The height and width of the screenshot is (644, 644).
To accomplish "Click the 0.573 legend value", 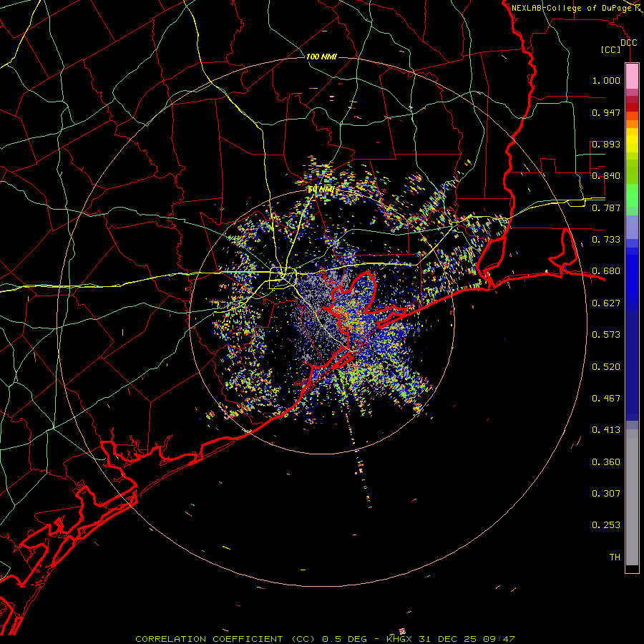I will tap(606, 335).
